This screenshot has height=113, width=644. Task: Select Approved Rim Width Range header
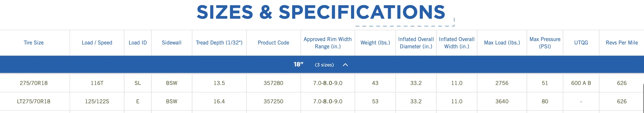[328, 43]
